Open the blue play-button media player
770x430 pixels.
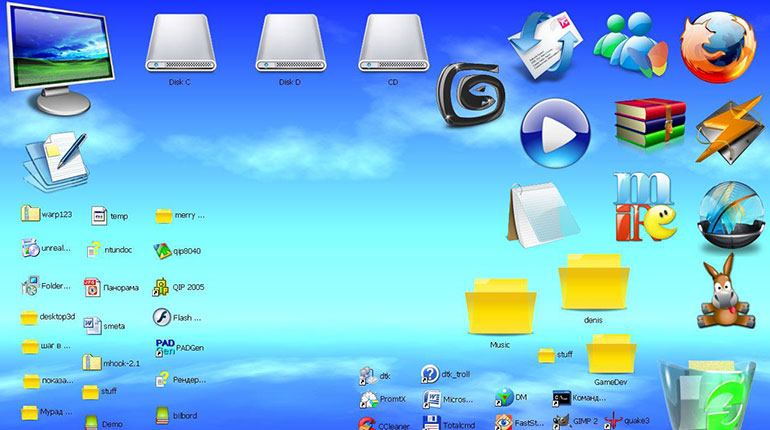pos(555,133)
